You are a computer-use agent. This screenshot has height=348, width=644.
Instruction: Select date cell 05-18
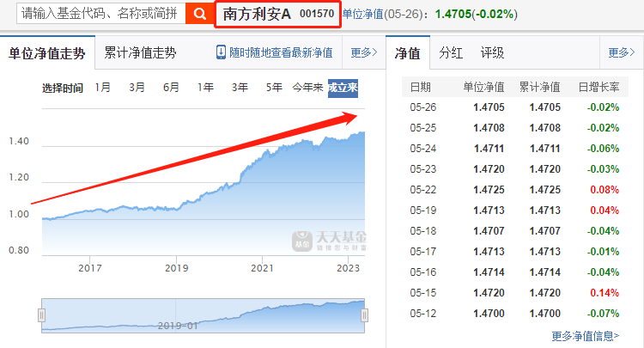[x=423, y=231]
